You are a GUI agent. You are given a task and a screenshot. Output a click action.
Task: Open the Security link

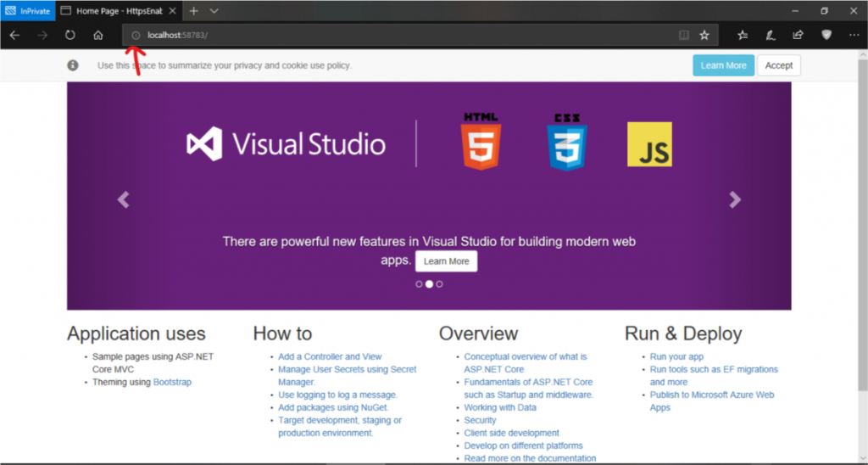[480, 420]
